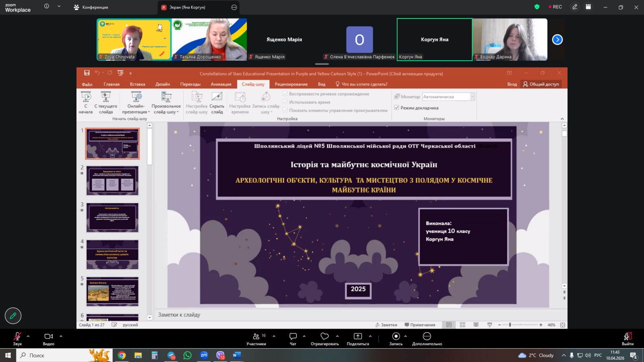Toggle Режим докладчика checkbox
The width and height of the screenshot is (644, 362).
pyautogui.click(x=397, y=108)
